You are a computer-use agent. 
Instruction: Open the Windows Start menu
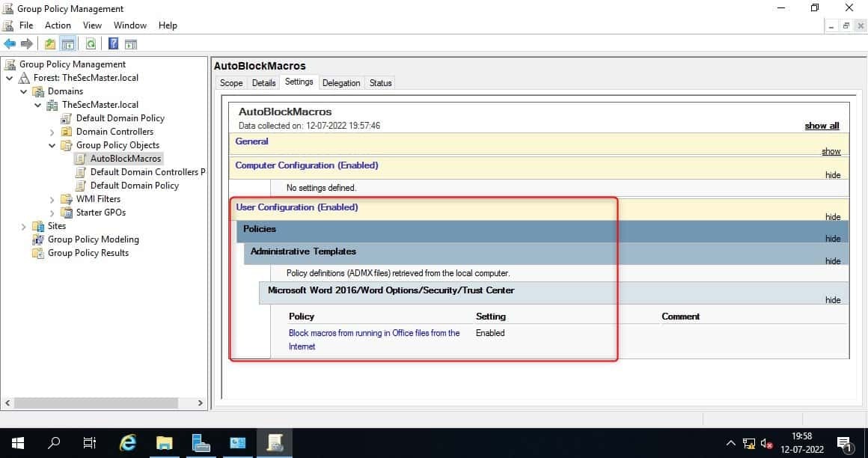pos(18,443)
